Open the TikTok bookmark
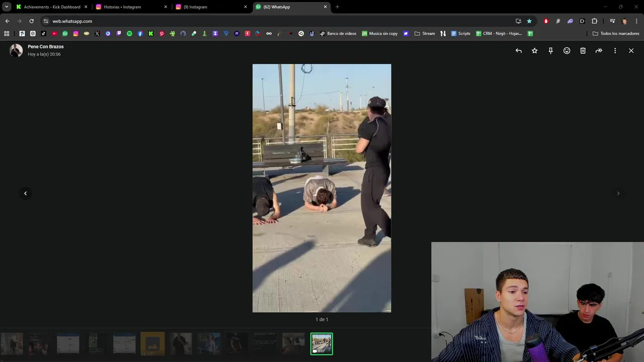The height and width of the screenshot is (362, 644). 43,34
